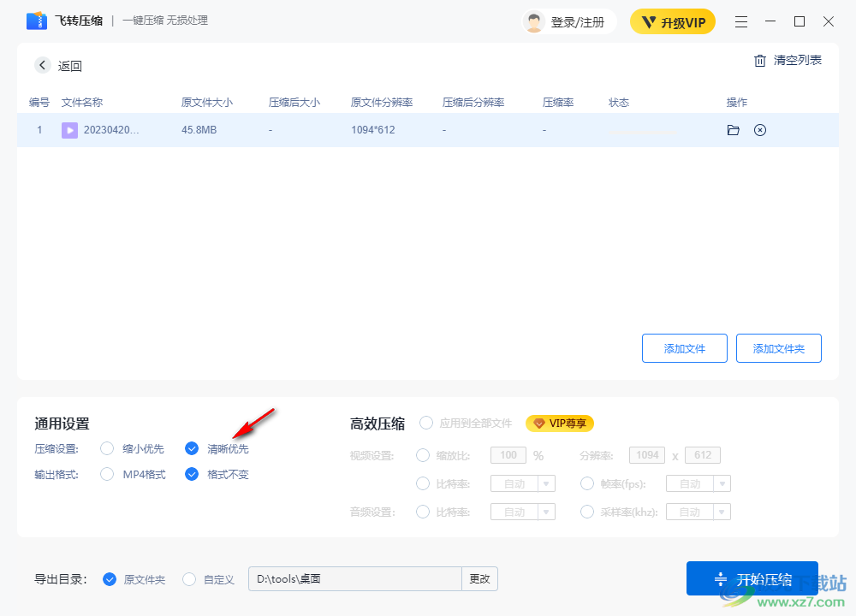Click the back arrow icon
This screenshot has width=856, height=616.
point(42,65)
